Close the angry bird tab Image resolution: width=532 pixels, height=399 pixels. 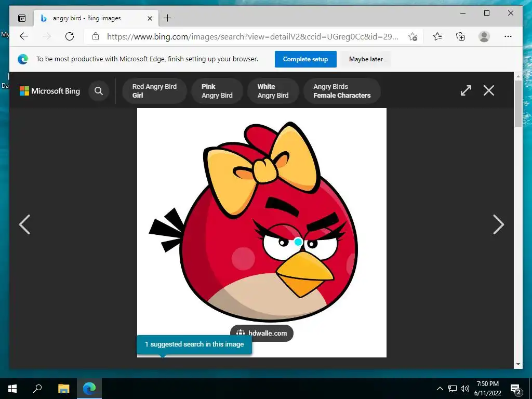(150, 18)
